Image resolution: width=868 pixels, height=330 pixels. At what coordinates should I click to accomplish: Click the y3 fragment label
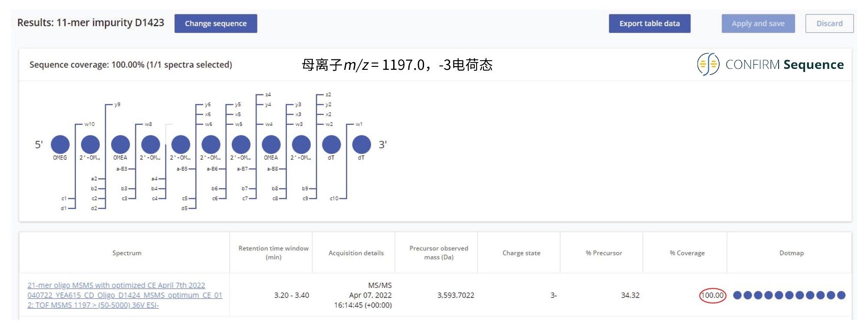click(298, 105)
